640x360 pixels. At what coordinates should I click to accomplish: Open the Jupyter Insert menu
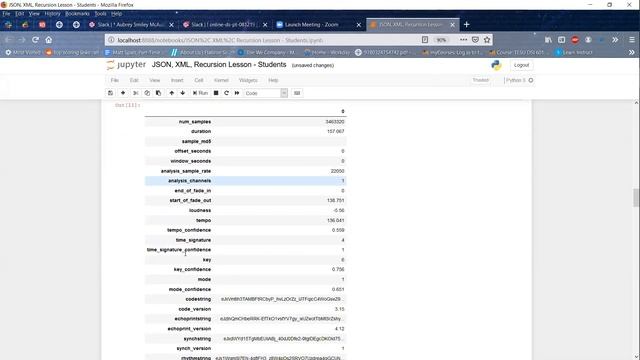[x=177, y=80]
